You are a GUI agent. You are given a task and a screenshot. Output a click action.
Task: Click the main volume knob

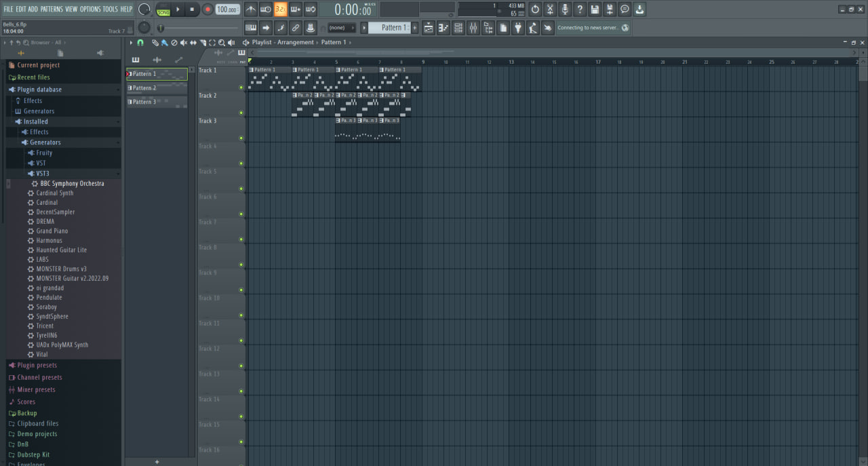click(144, 9)
